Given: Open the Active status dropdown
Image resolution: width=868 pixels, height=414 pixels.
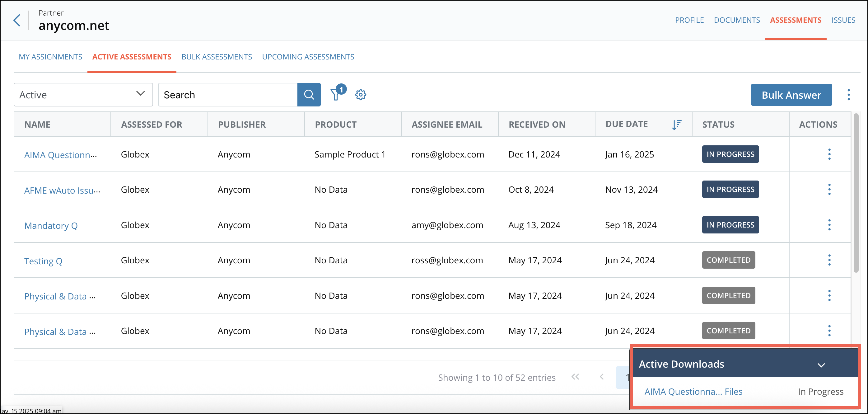Looking at the screenshot, I should 83,95.
